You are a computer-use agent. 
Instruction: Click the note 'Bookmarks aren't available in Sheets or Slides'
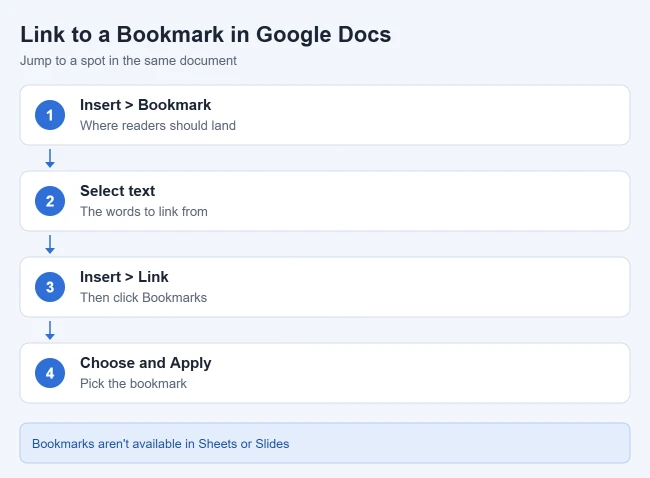pos(160,444)
